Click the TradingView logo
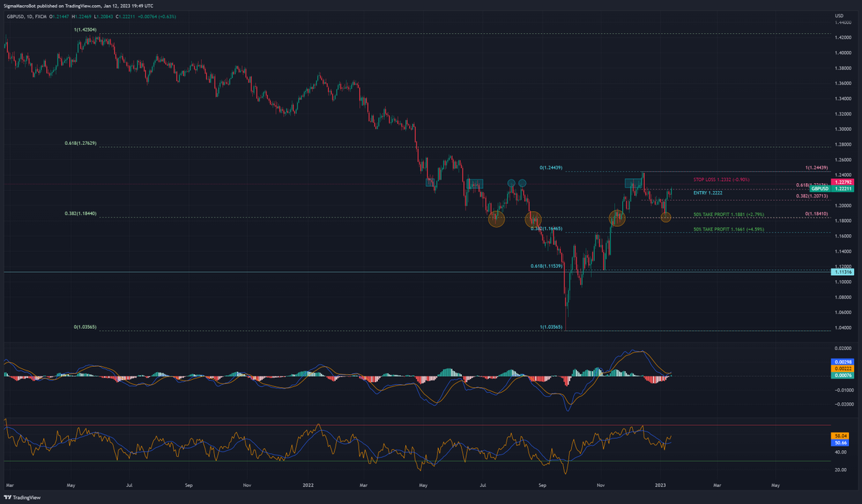This screenshot has width=862, height=504. coord(22,497)
